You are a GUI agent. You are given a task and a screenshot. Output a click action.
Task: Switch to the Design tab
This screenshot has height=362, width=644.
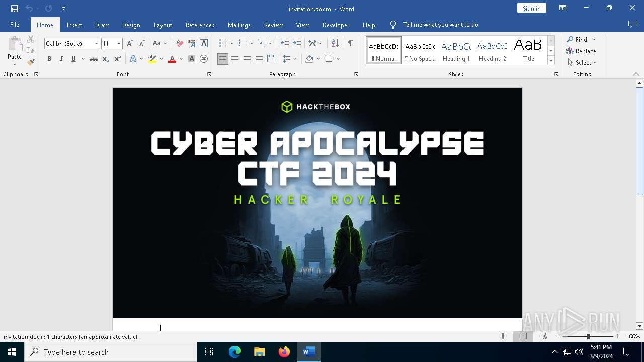(x=131, y=25)
